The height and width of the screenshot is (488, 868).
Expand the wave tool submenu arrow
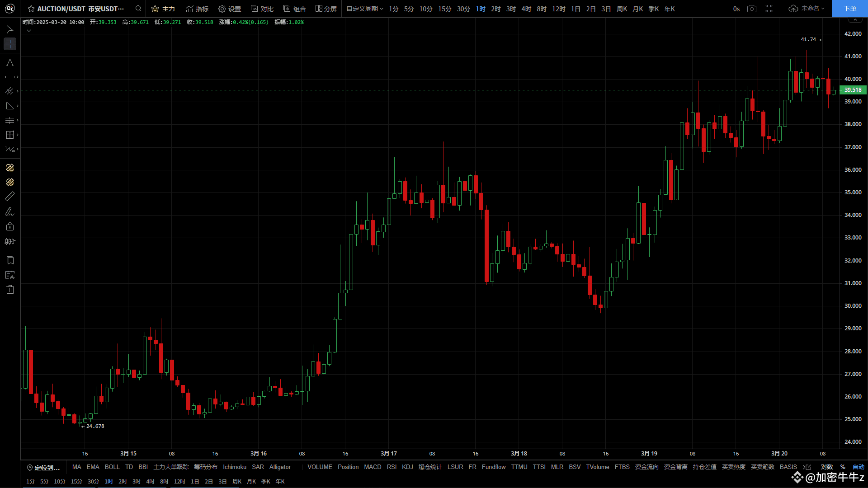click(x=18, y=149)
